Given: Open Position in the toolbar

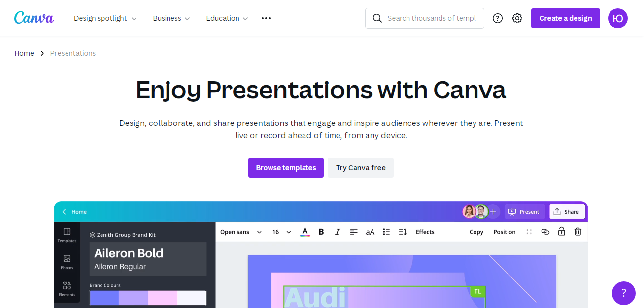Looking at the screenshot, I should click(505, 232).
